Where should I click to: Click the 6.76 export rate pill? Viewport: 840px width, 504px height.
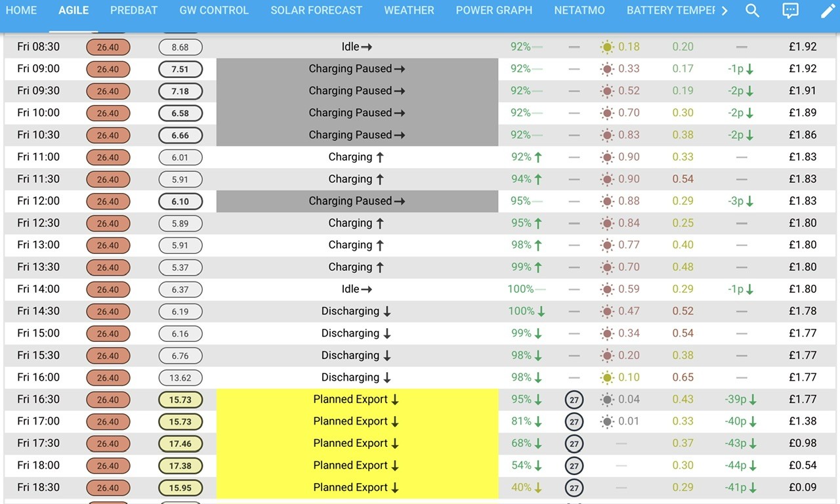tap(180, 356)
